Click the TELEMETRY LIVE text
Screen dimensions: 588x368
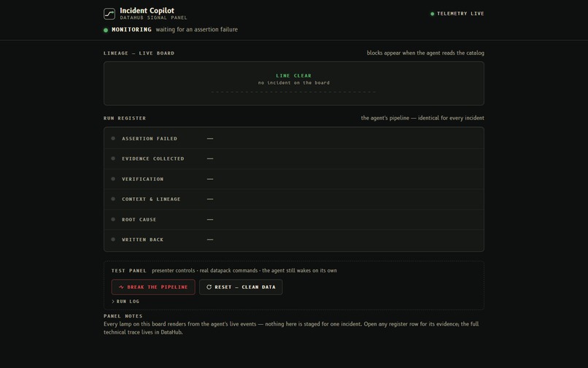(460, 14)
